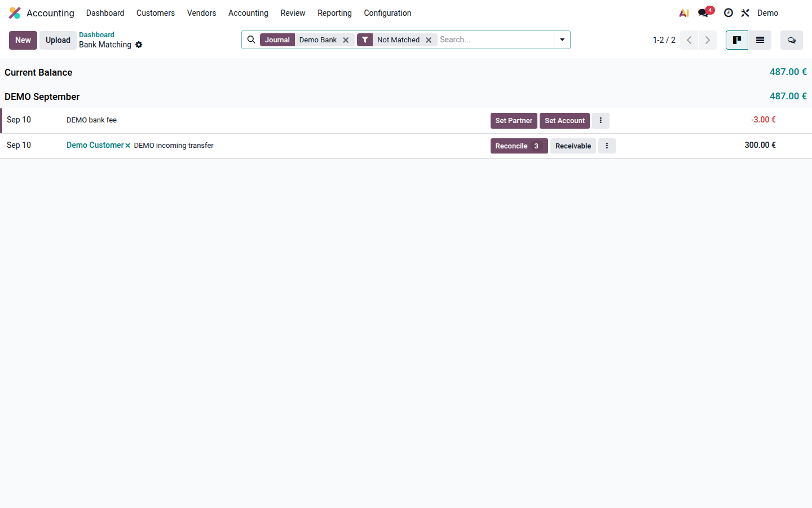Open the debug tools icon
Screen dimensions: 812x508
click(745, 13)
